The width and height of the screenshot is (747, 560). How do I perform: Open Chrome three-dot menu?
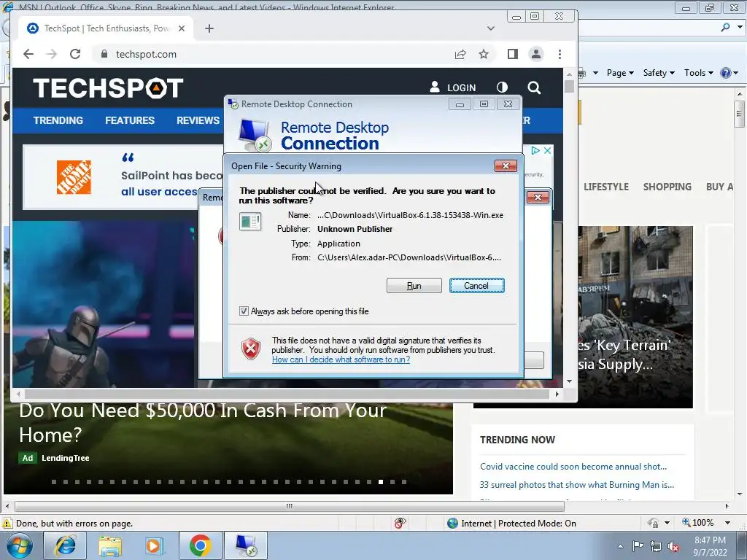click(x=560, y=54)
